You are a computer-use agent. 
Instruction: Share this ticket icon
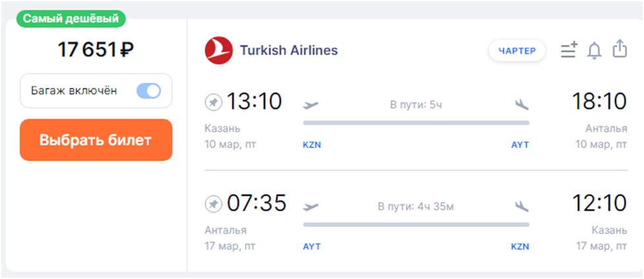(x=620, y=49)
